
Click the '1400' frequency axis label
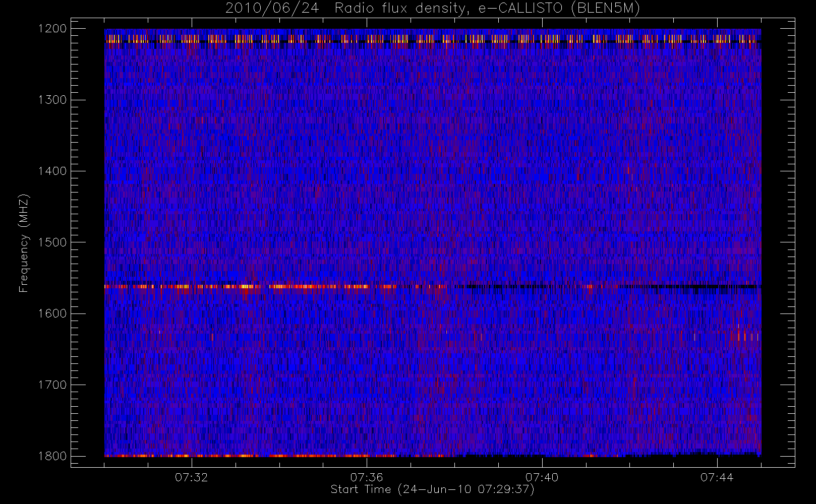[52, 171]
